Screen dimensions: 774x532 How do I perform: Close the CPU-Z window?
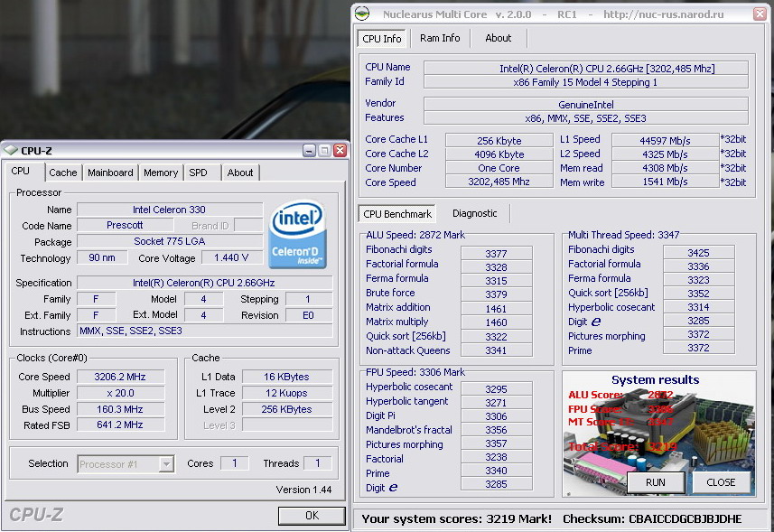tap(340, 151)
